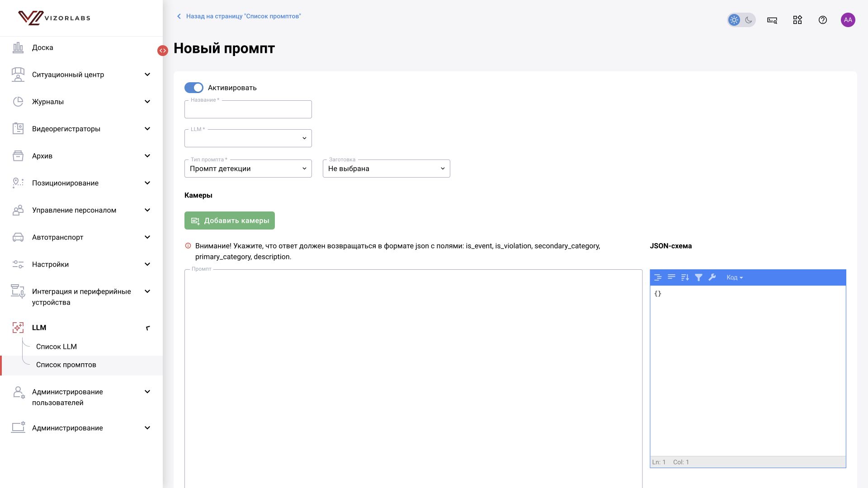Toggle the Активировать switch
This screenshot has width=868, height=488.
click(x=194, y=88)
